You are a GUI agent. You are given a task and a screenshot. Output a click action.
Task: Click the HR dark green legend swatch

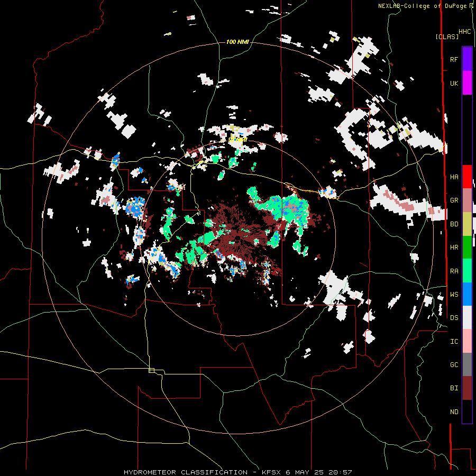click(x=467, y=248)
